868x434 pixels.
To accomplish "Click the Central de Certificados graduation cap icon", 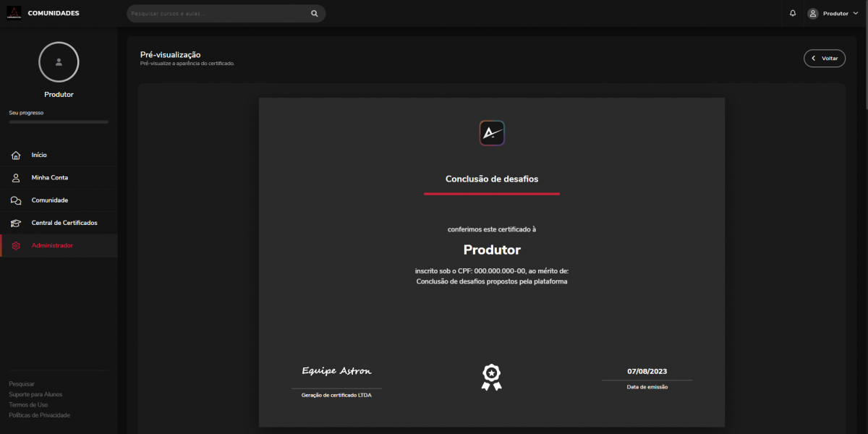I will pos(16,223).
